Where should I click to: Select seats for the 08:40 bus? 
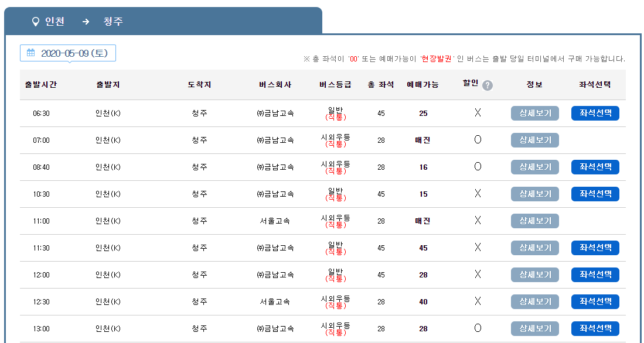[595, 167]
